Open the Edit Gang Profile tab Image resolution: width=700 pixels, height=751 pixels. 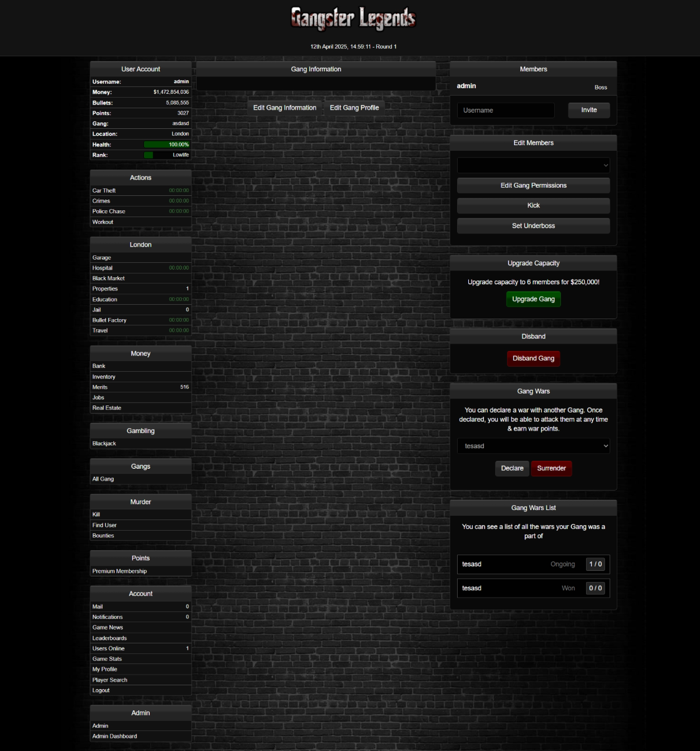pos(354,108)
